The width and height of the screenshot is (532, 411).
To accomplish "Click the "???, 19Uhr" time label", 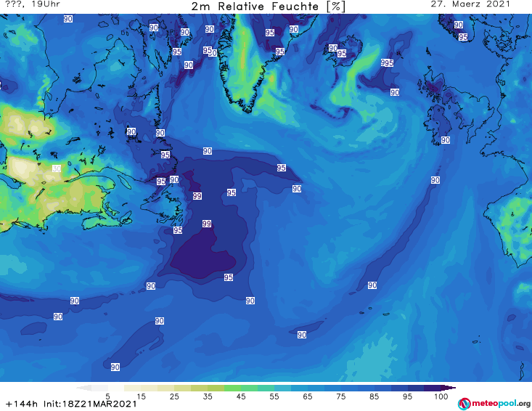I will [33, 4].
